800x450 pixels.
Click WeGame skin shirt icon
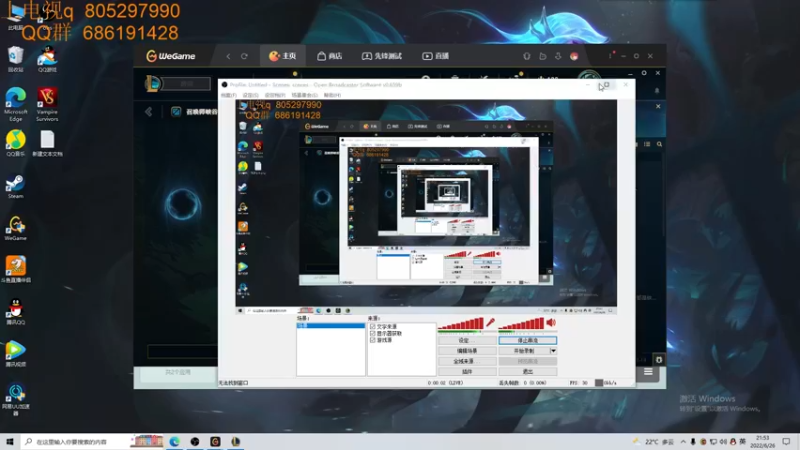pyautogui.click(x=527, y=56)
